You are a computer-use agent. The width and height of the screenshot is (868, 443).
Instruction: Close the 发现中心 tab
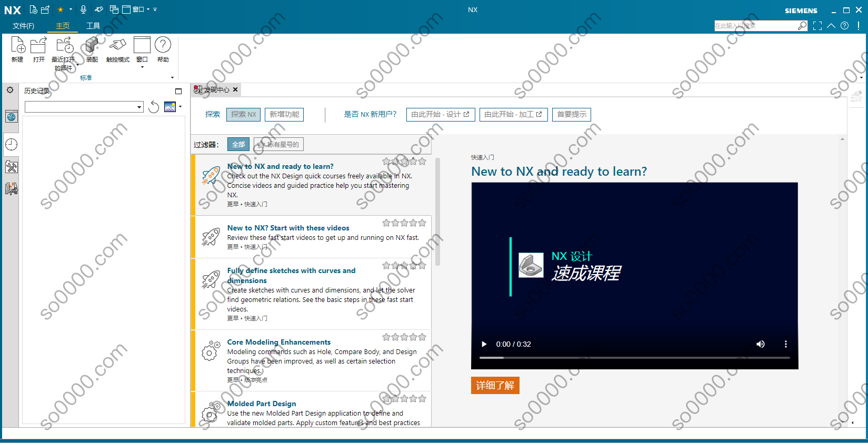(235, 89)
